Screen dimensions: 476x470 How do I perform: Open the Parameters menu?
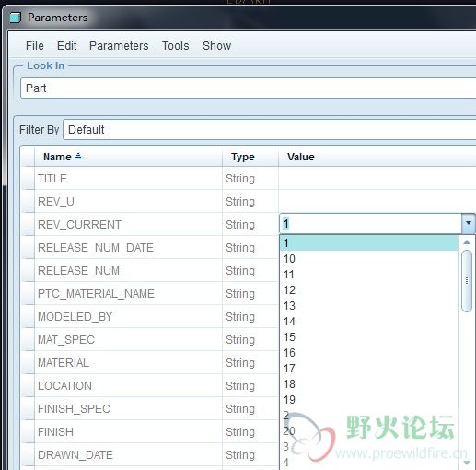click(x=119, y=46)
